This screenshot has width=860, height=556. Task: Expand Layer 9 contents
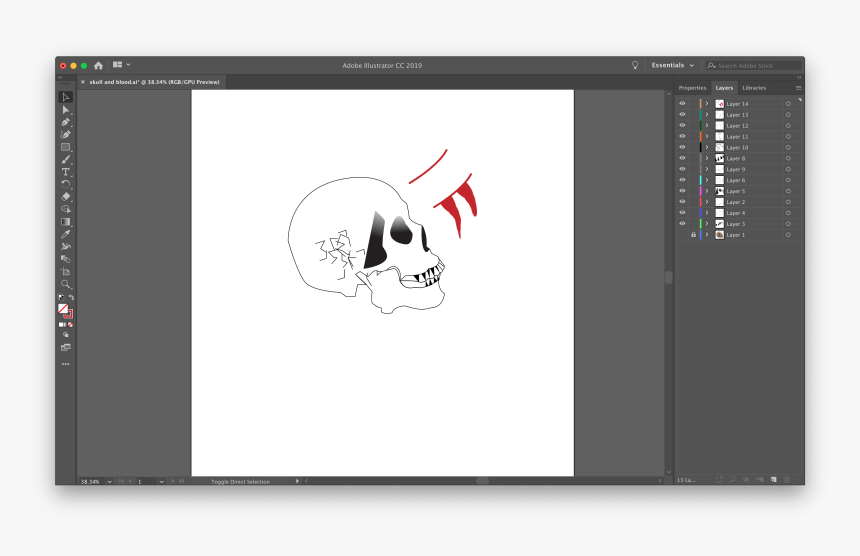click(x=707, y=169)
